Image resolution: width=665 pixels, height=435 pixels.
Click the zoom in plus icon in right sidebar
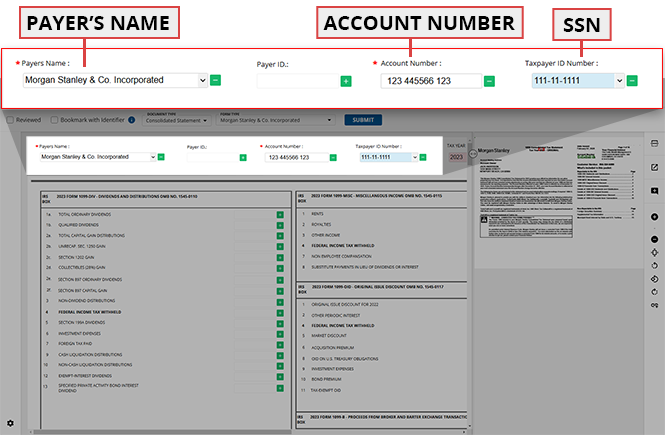[654, 217]
